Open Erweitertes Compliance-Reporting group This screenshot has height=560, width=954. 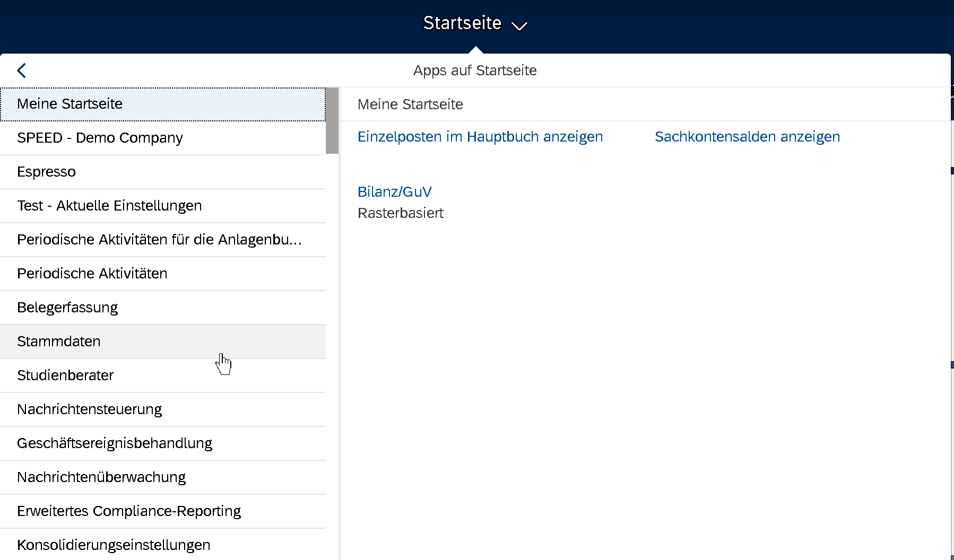click(x=163, y=511)
